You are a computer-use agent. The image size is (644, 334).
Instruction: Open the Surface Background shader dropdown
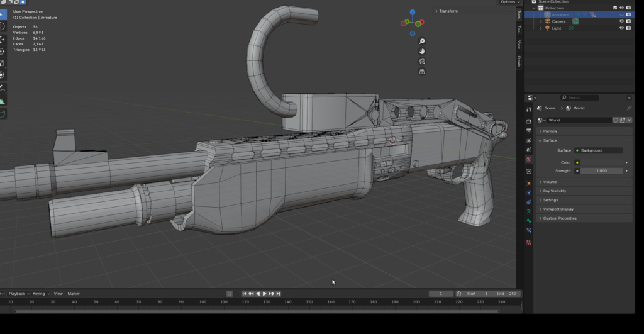click(x=599, y=150)
